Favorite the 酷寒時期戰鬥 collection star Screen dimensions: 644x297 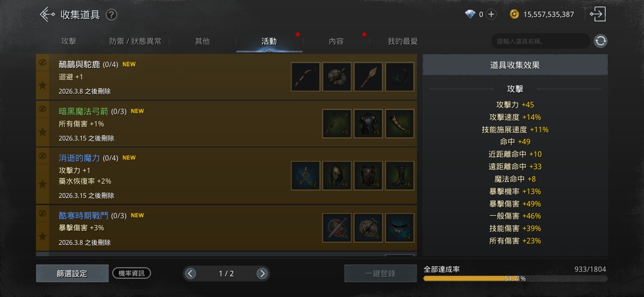[x=43, y=236]
